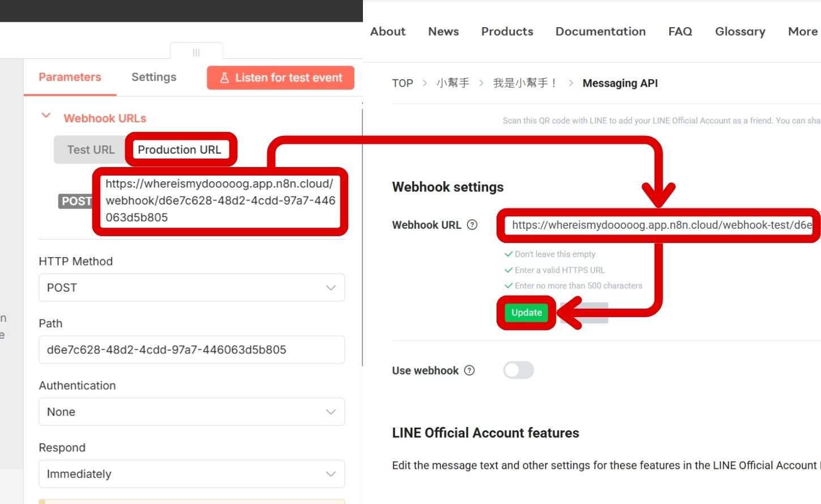Open the Authentication dropdown
821x504 pixels.
coord(191,412)
